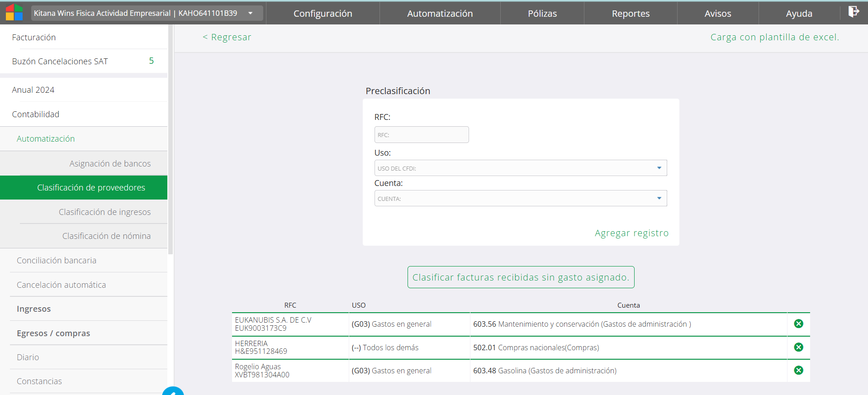Open the Reportes menu
This screenshot has height=395, width=868.
(x=630, y=14)
